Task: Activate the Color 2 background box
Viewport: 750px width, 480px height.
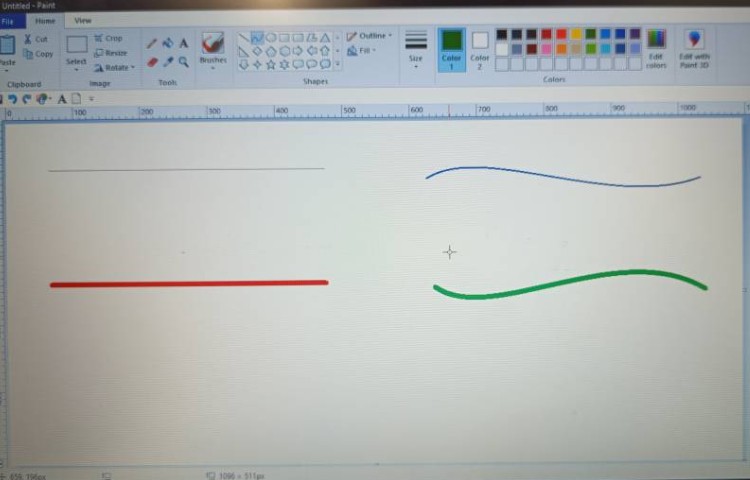Action: [479, 50]
